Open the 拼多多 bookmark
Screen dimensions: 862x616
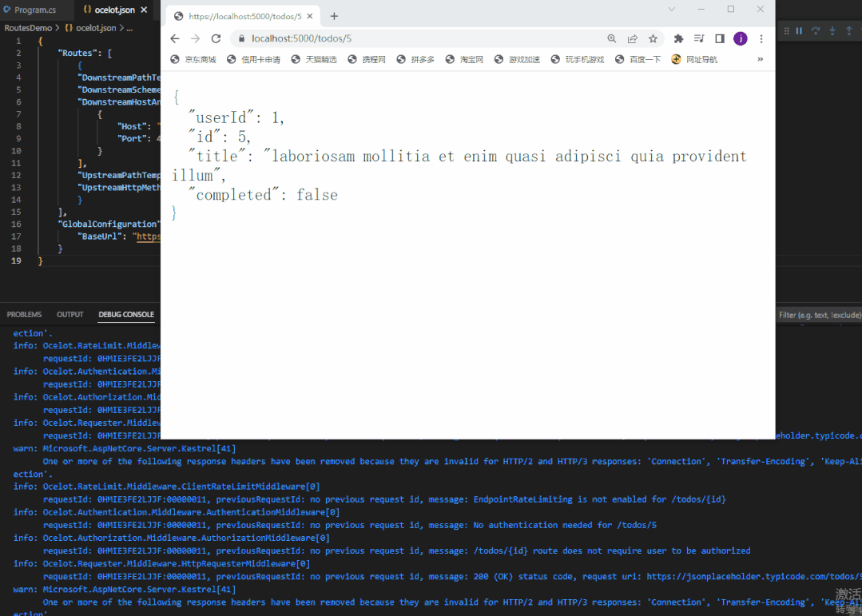(x=415, y=59)
